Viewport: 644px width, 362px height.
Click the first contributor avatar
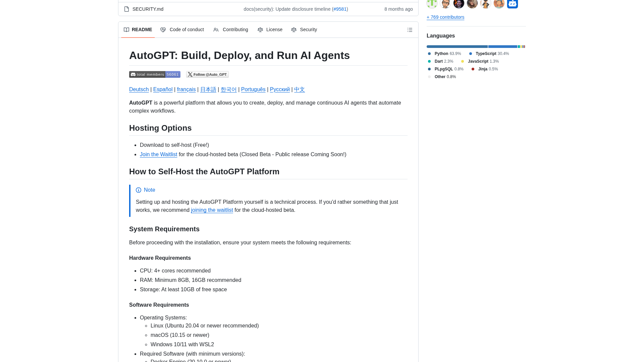point(432,3)
